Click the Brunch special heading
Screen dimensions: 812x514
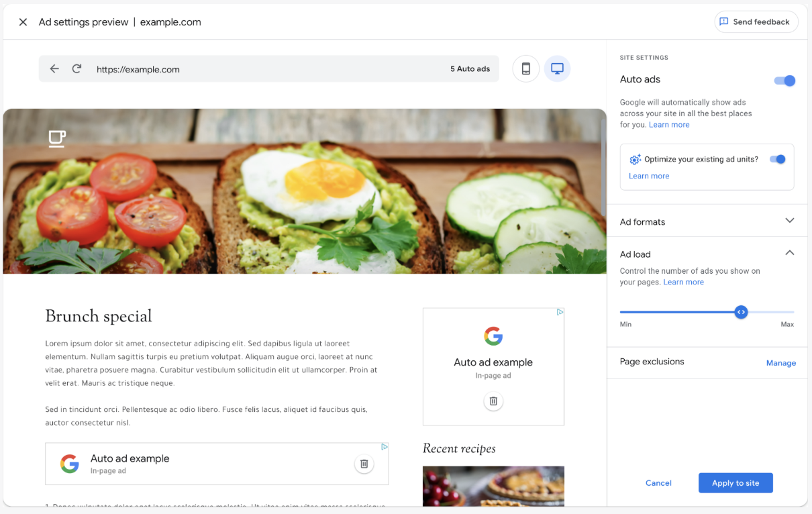(99, 316)
